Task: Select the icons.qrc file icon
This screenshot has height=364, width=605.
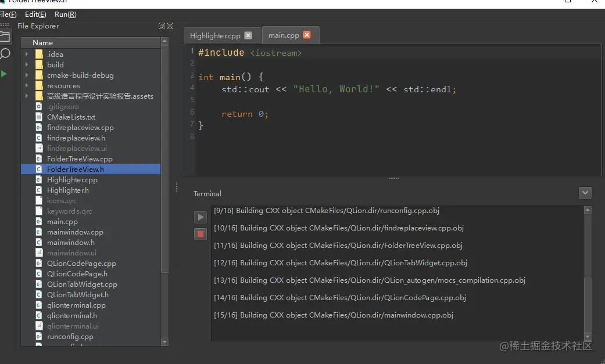Action: point(38,200)
